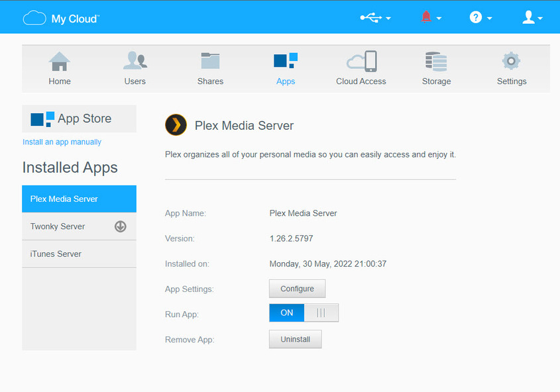Click the Installed Apps heading

[70, 168]
